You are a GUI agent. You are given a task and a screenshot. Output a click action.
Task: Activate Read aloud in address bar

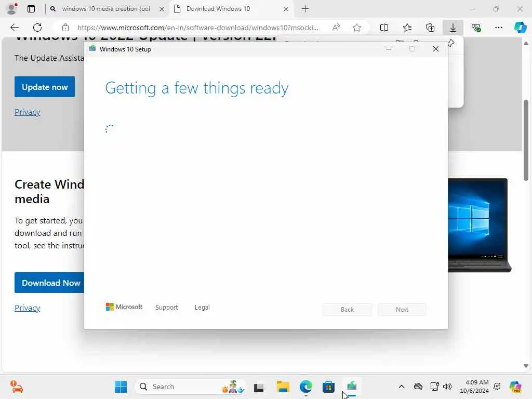pos(336,28)
